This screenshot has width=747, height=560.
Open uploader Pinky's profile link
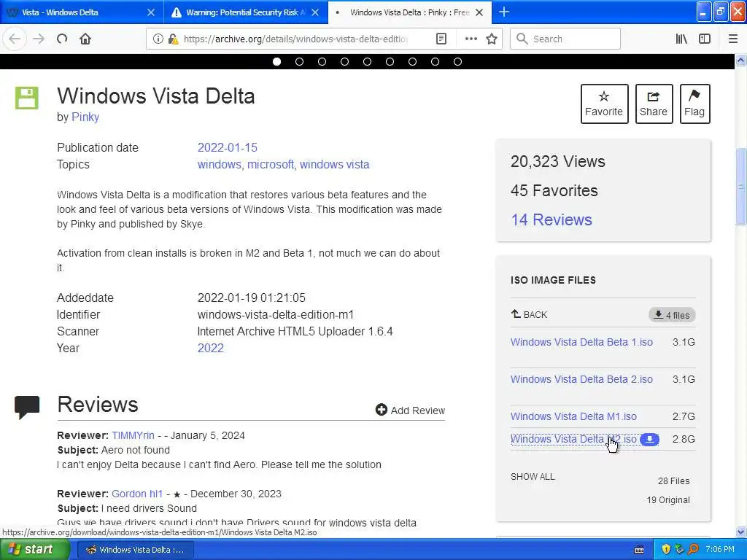[x=85, y=117]
